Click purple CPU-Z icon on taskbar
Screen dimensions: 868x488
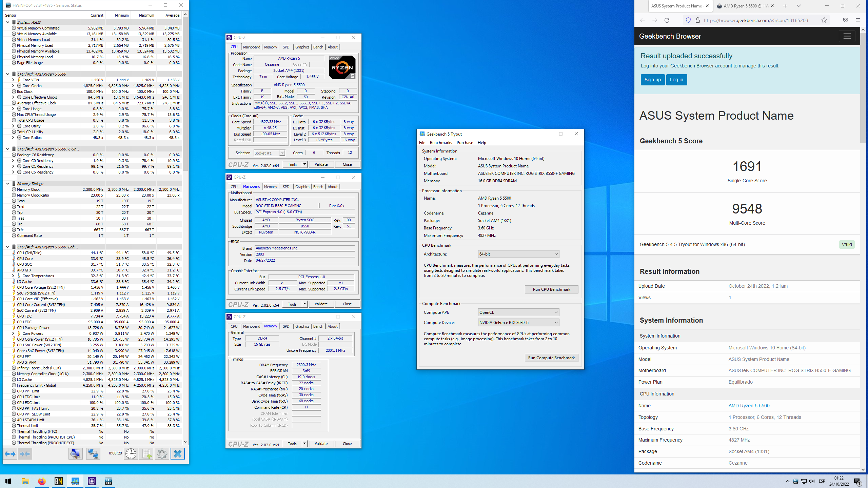pos(92,481)
